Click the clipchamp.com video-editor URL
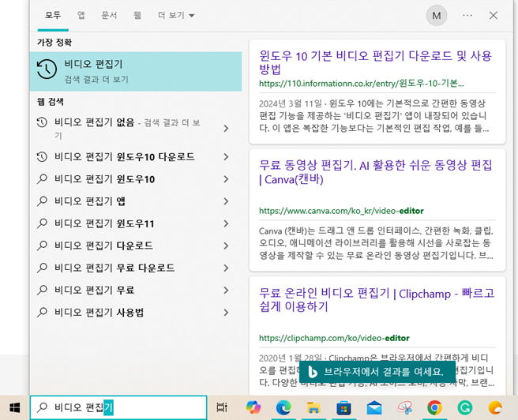Viewport: 518px width, 420px height. 334,338
